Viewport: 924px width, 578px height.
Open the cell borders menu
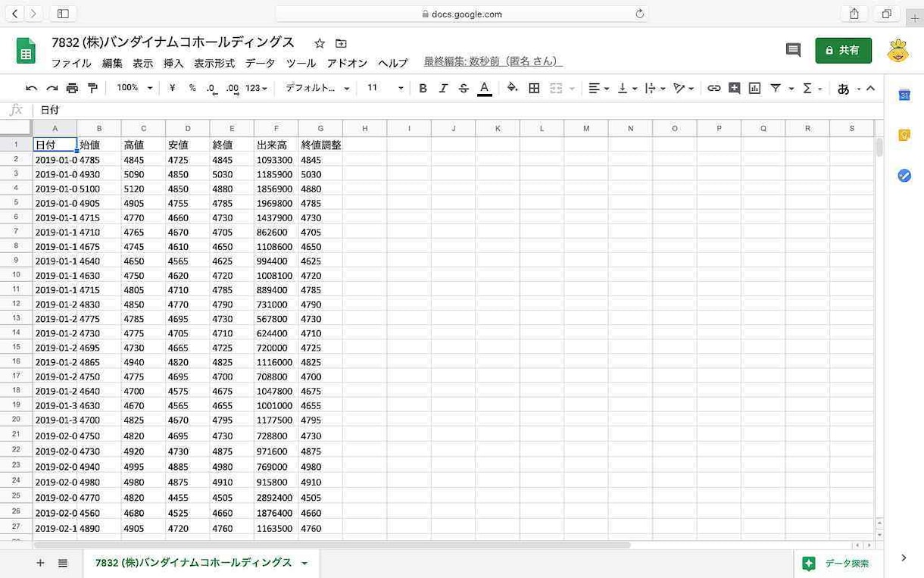[x=534, y=89]
